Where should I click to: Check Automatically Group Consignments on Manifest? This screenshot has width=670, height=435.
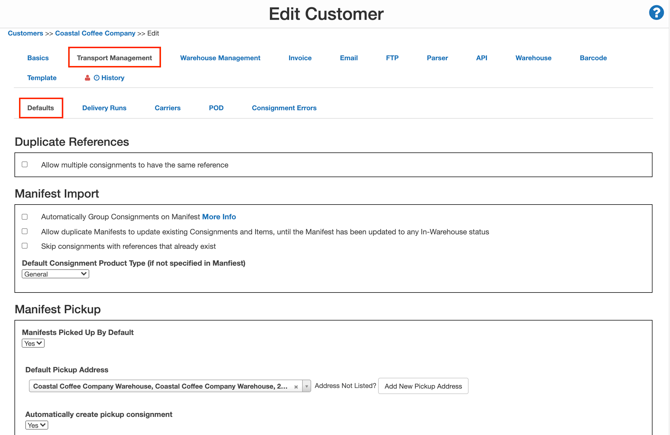pyautogui.click(x=25, y=217)
